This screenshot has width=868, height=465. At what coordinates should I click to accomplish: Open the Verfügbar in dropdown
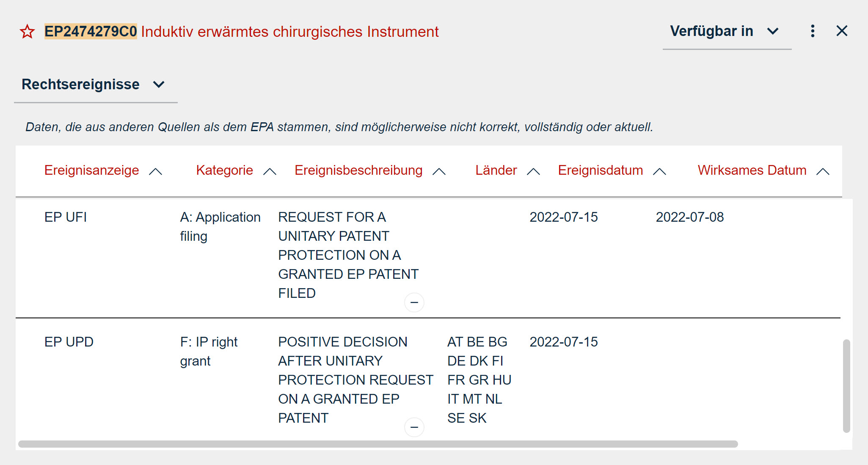click(x=725, y=32)
